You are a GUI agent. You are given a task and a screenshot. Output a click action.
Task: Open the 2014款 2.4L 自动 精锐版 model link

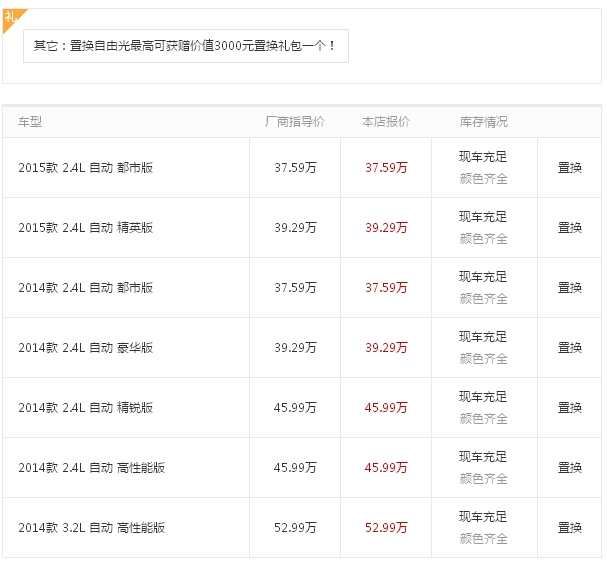click(86, 408)
